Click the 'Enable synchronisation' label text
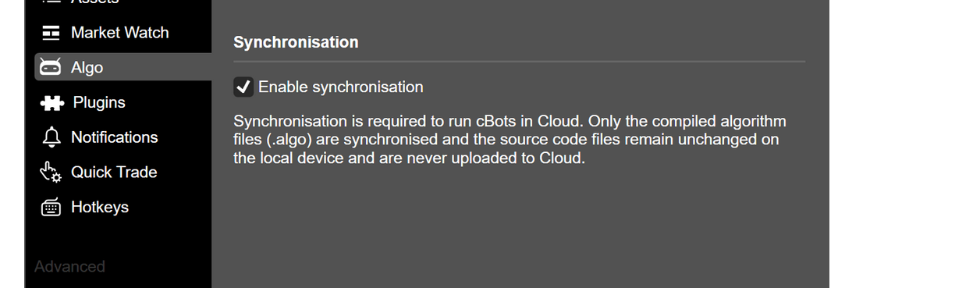 (x=341, y=87)
